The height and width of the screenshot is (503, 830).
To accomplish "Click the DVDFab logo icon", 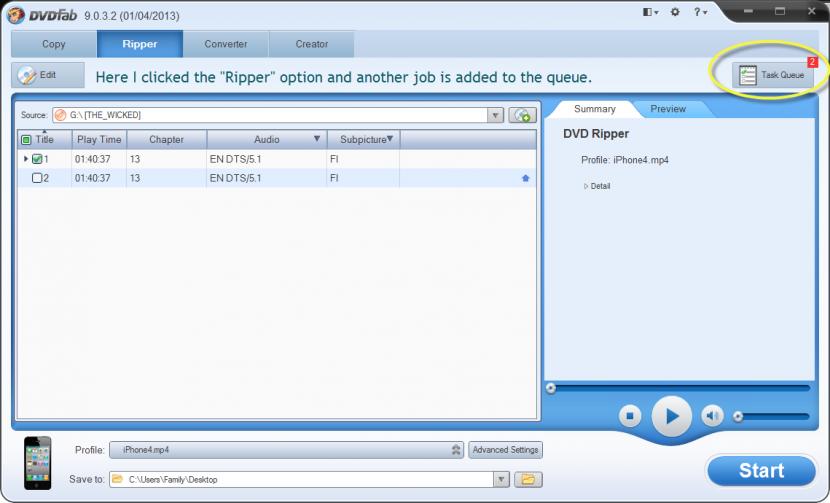I will [x=15, y=14].
